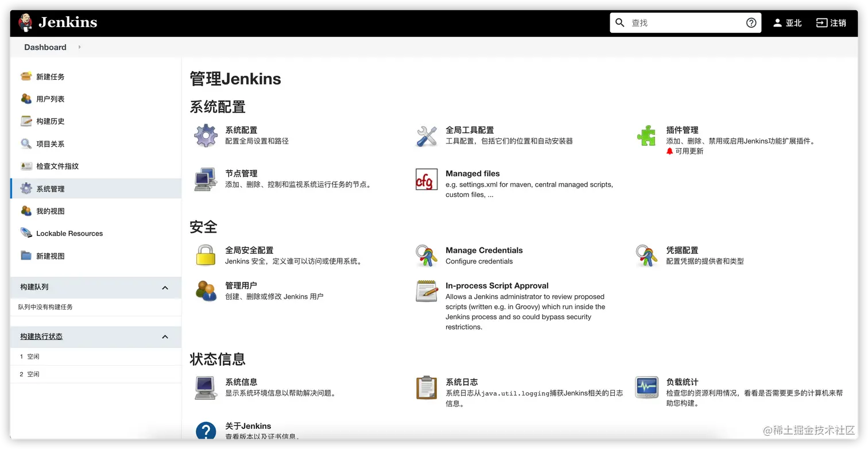Screen dimensions: 868x449
Task: Click the cfg icon for Managed files
Action: click(427, 180)
